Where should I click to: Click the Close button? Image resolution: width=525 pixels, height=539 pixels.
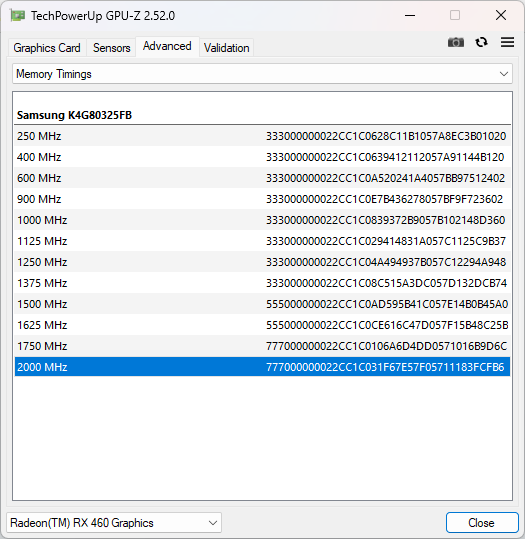tap(482, 523)
